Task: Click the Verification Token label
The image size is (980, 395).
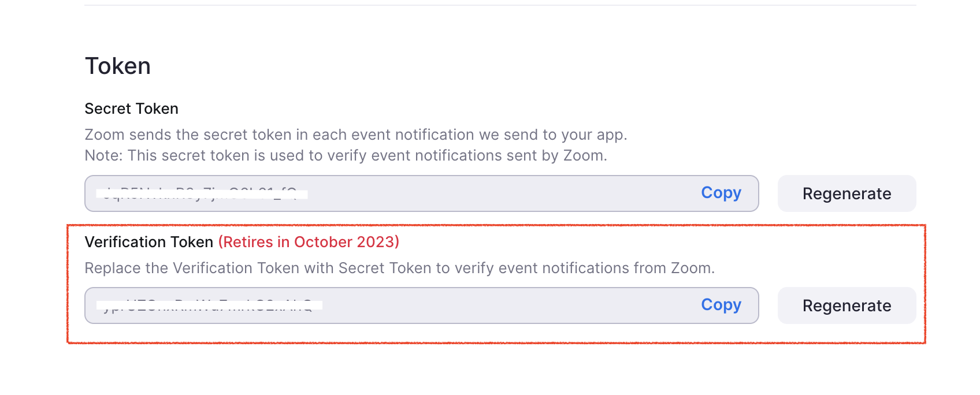Action: tap(149, 242)
